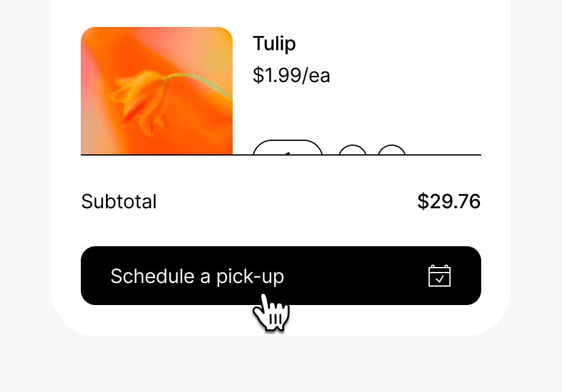Click the '/ea' unit in the price
The height and width of the screenshot is (392, 562).
coord(316,75)
